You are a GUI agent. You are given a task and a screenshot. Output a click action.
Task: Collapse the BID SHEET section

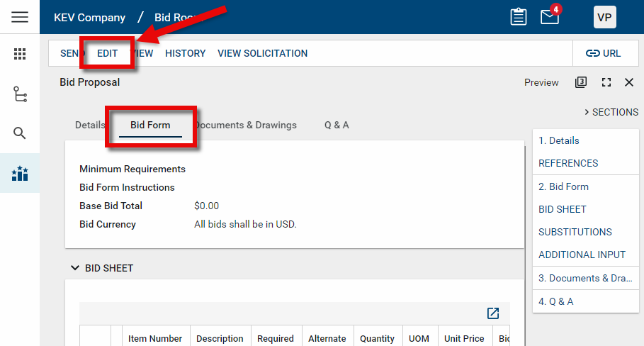pyautogui.click(x=75, y=268)
